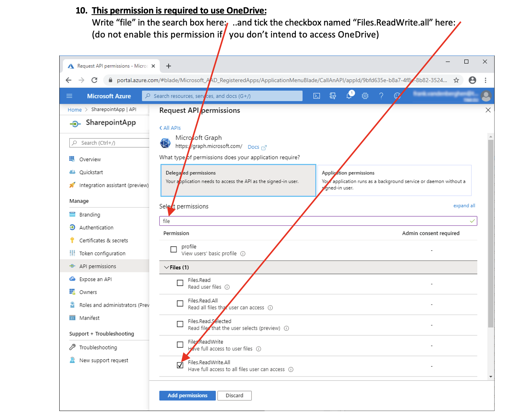Open Certificates & secrets in sidebar
The image size is (531, 420).
(x=103, y=240)
